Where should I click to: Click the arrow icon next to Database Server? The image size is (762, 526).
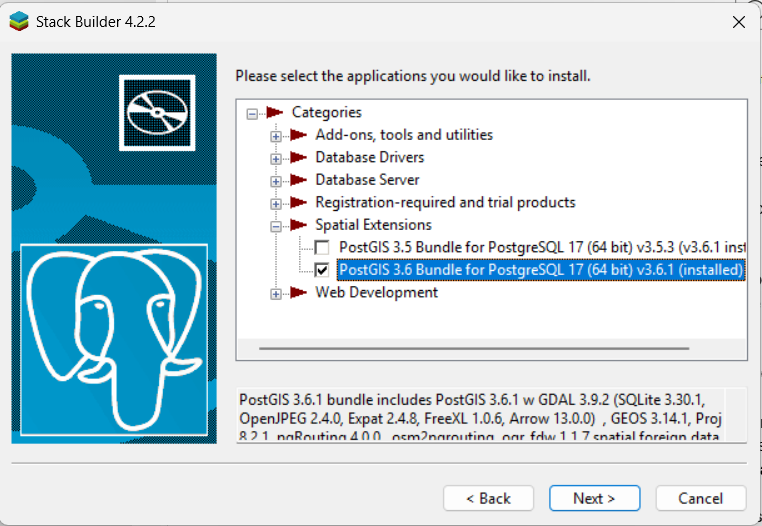298,180
